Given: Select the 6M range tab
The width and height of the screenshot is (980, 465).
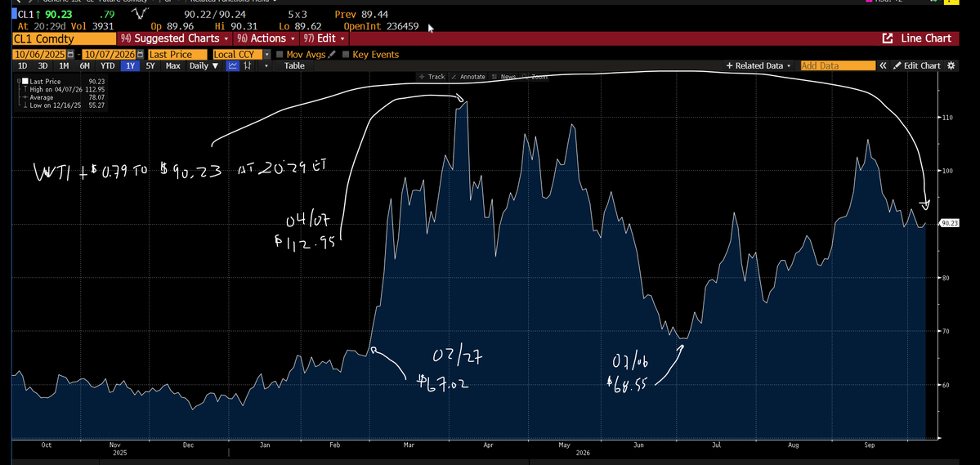Looking at the screenshot, I should (84, 65).
